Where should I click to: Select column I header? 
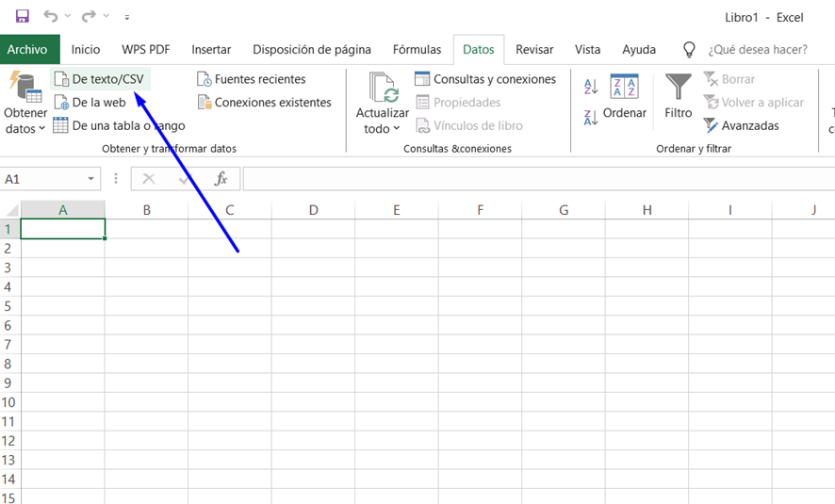pos(730,210)
